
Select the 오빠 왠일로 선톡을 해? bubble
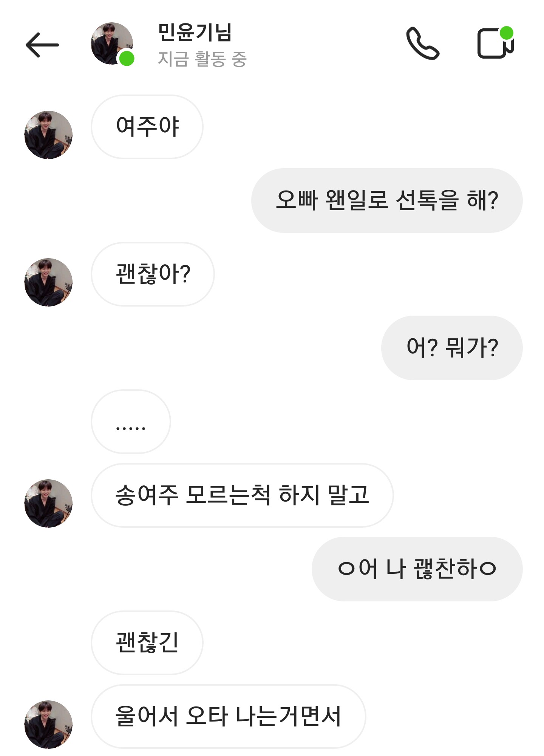(x=387, y=200)
